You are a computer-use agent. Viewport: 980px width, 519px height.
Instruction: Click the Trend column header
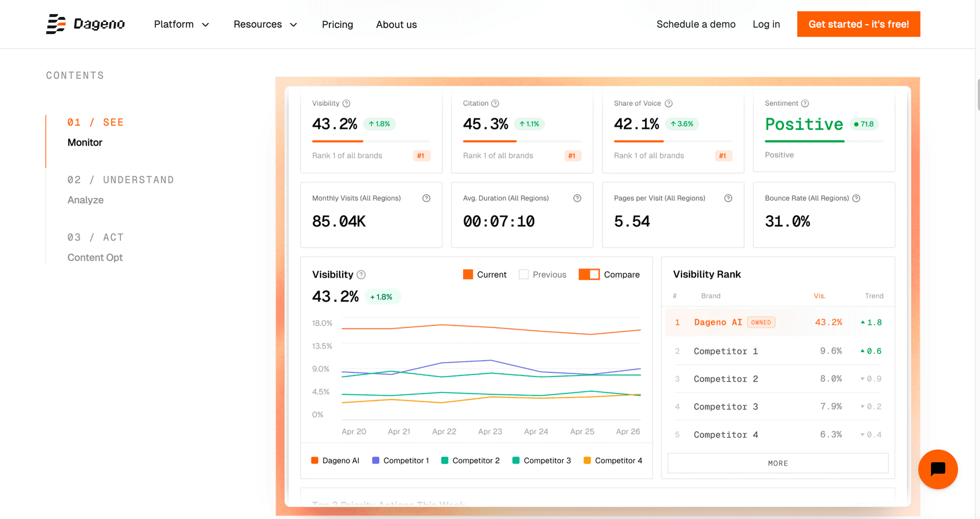click(x=874, y=296)
